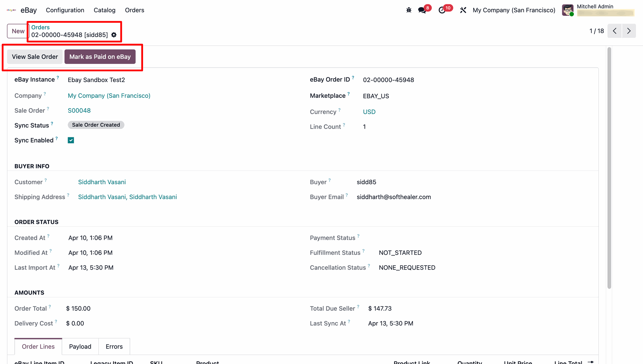The image size is (643, 364).
Task: Click the Fulfillment Status help question mark
Action: click(364, 251)
